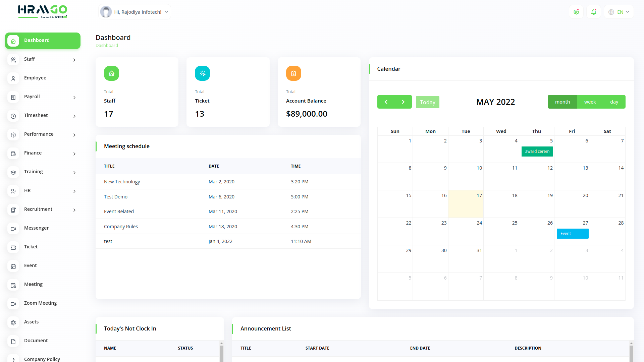
Task: Click the teal Total Ticket icon
Action: point(202,73)
